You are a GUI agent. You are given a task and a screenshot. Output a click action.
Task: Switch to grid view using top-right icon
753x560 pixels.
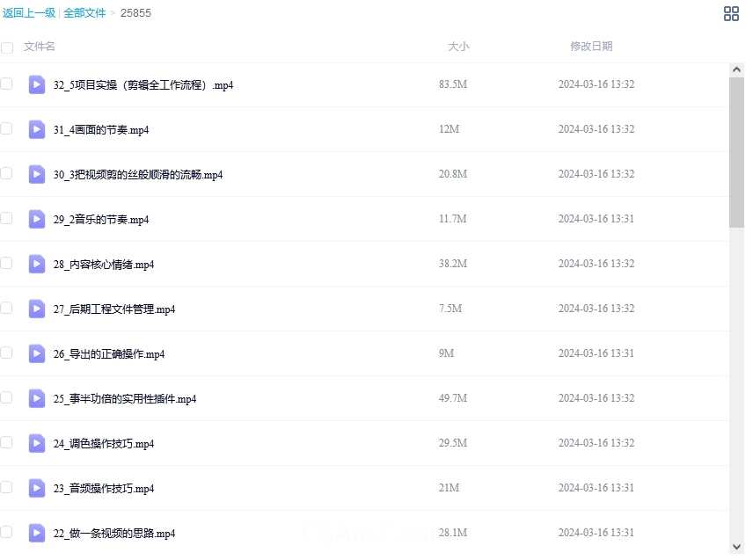pyautogui.click(x=731, y=13)
